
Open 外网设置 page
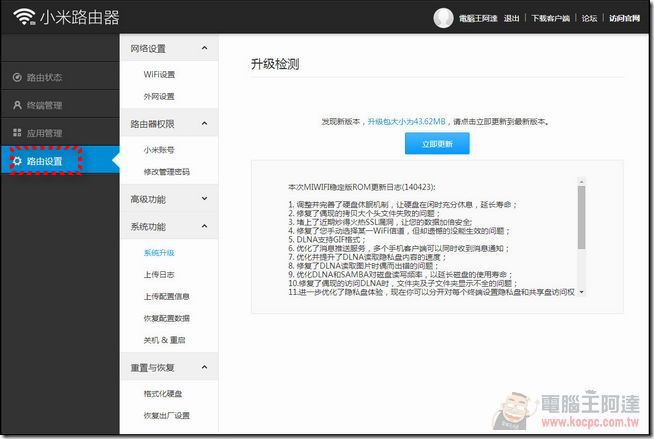pos(159,96)
